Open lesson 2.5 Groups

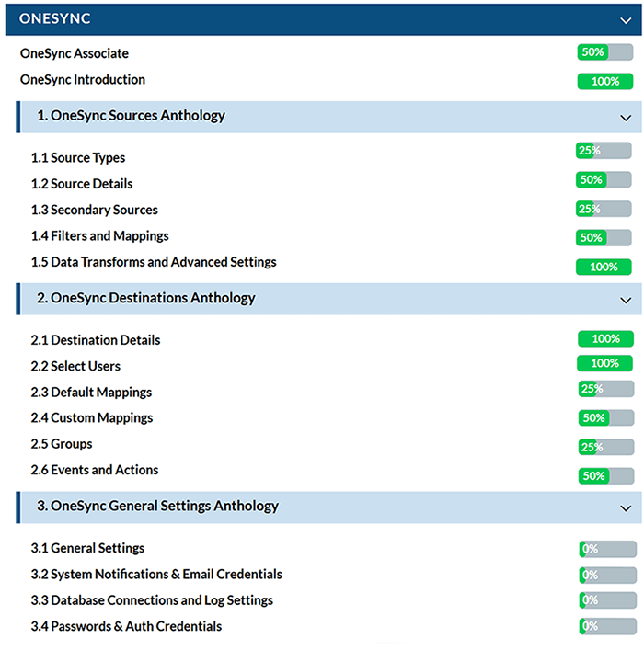coord(62,444)
